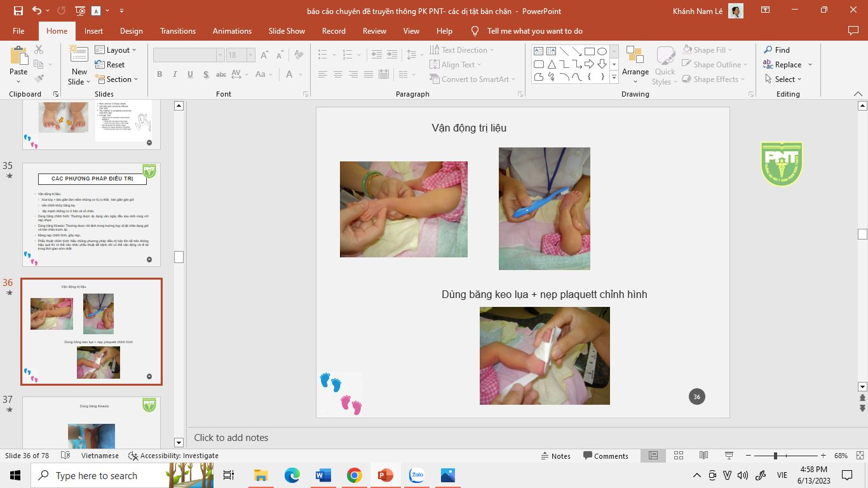Image resolution: width=868 pixels, height=488 pixels.
Task: Open PowerPoint from Windows taskbar
Action: [x=385, y=475]
